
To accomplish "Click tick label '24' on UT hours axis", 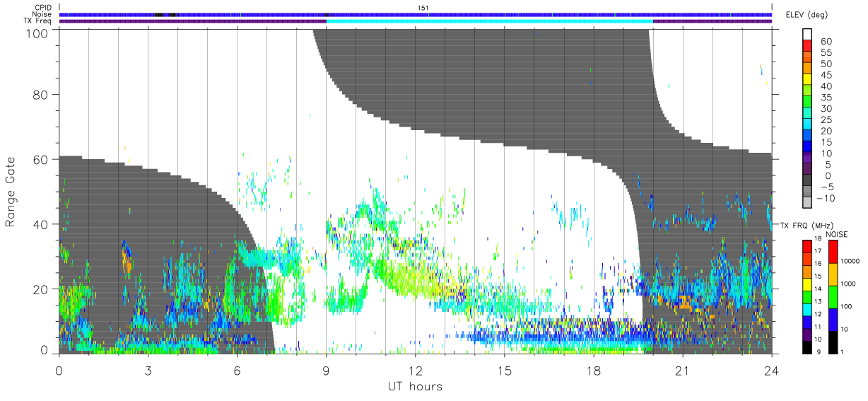I will coord(771,370).
